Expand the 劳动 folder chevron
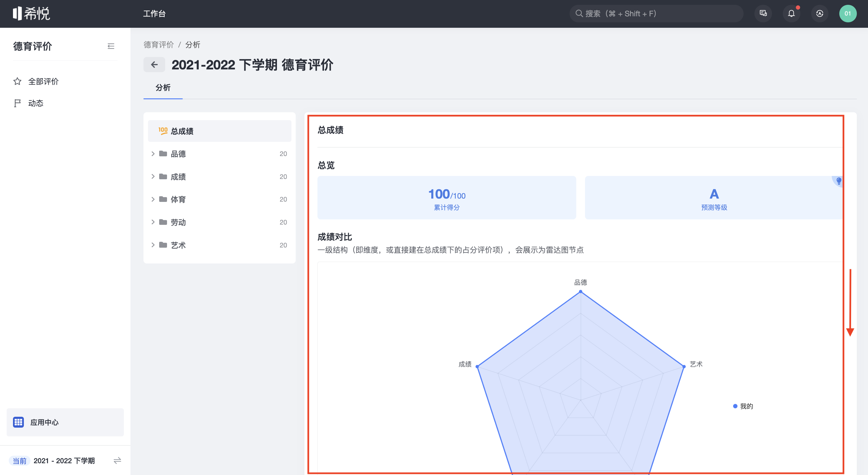Screen dimensions: 868x475 click(x=153, y=222)
